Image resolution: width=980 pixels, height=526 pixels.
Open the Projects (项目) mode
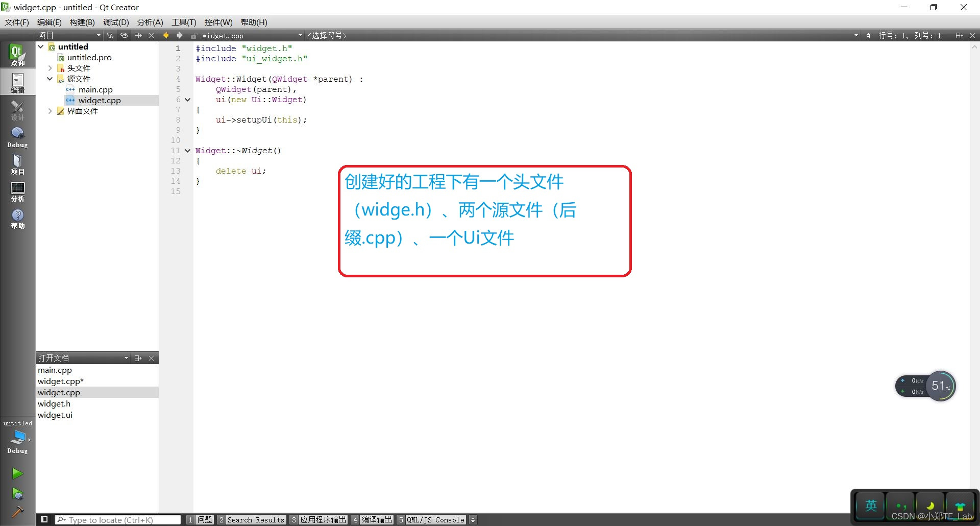click(17, 164)
